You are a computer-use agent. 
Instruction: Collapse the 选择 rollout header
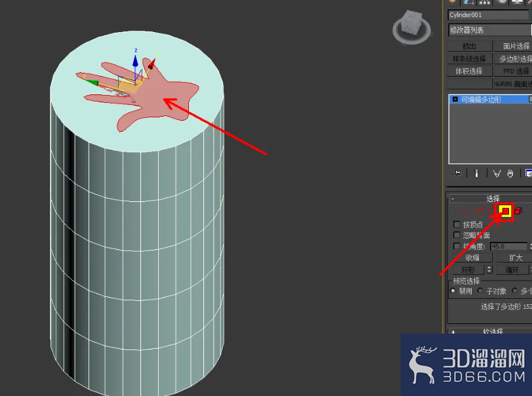click(x=490, y=199)
